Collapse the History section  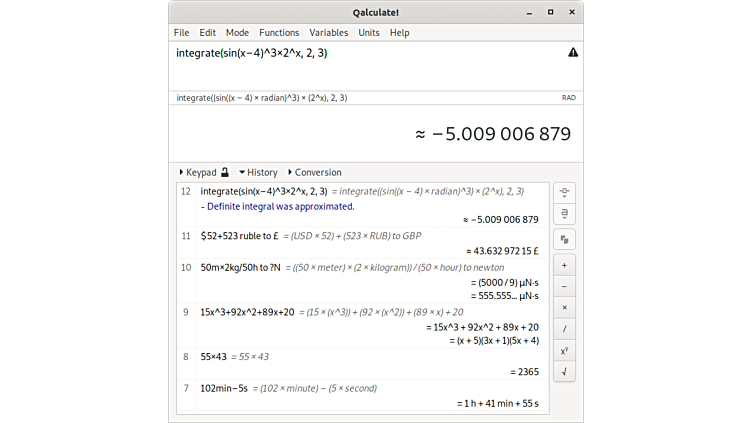click(x=259, y=172)
